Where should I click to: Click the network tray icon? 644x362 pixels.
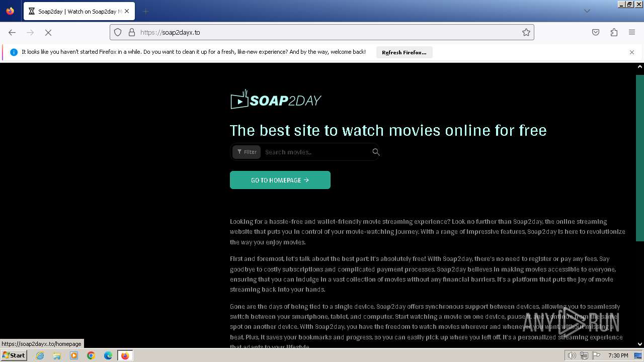point(584,355)
